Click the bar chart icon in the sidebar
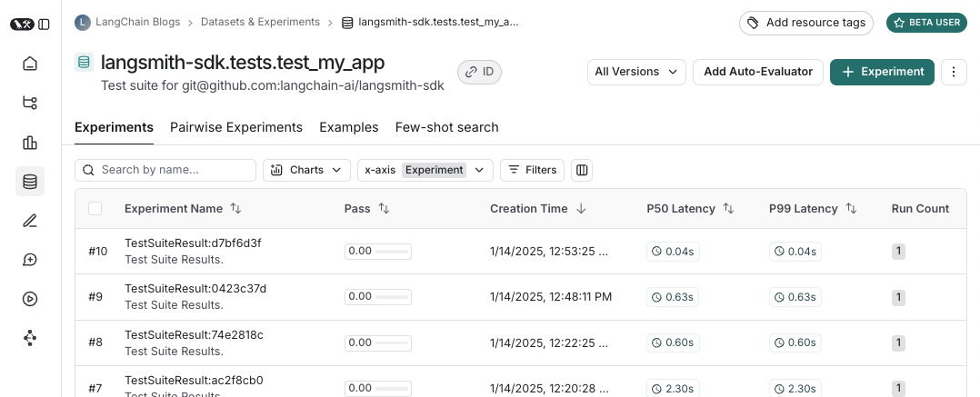 [30, 143]
